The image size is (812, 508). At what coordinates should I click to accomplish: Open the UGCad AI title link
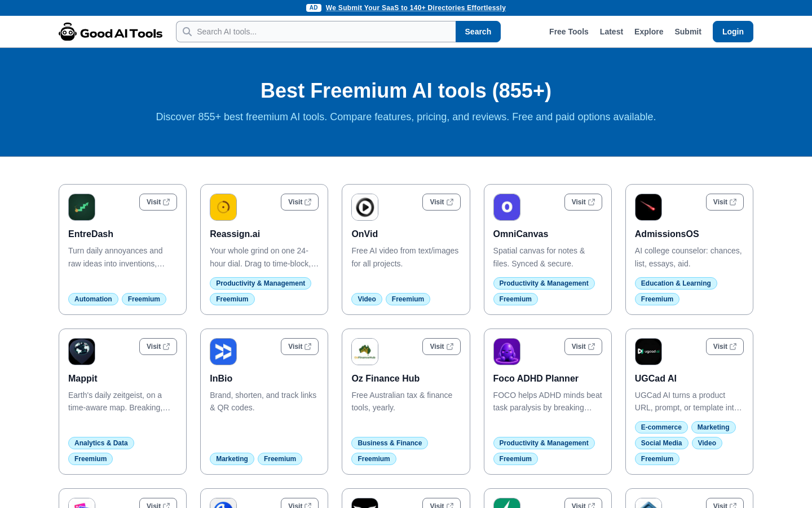tap(656, 379)
